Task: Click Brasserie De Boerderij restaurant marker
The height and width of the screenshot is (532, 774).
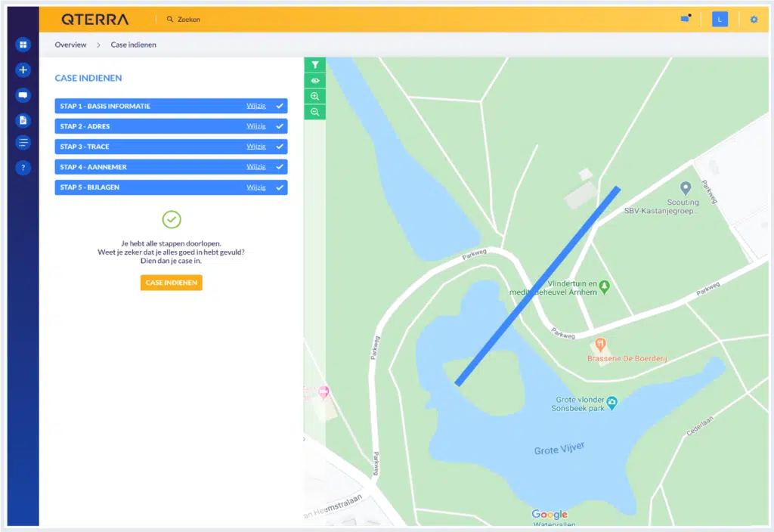Action: coord(600,345)
